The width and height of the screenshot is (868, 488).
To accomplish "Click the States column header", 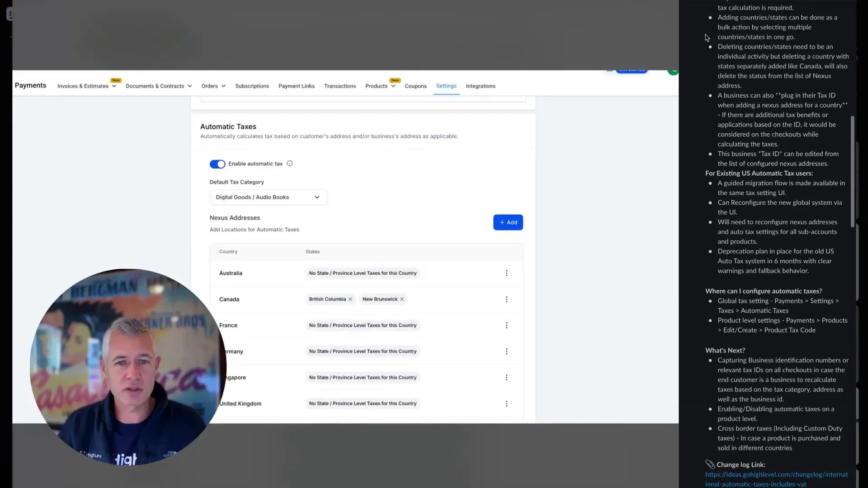I will (312, 252).
